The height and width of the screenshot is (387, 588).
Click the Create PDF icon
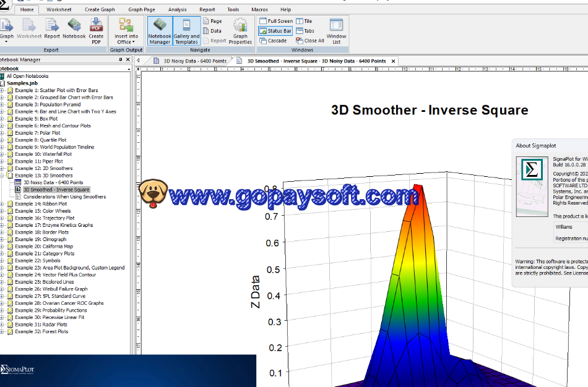pos(96,25)
